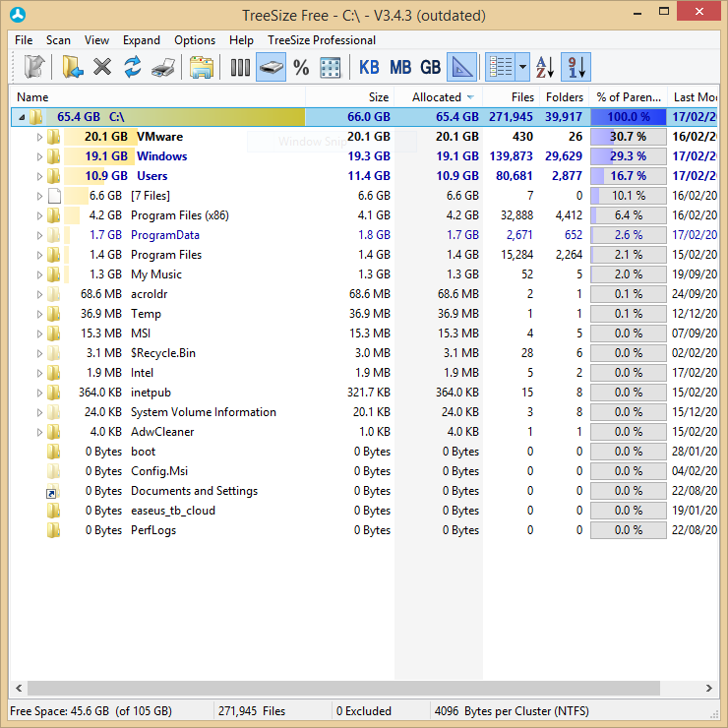Expand the [7 Files] entry
The image size is (728, 728).
[x=39, y=197]
